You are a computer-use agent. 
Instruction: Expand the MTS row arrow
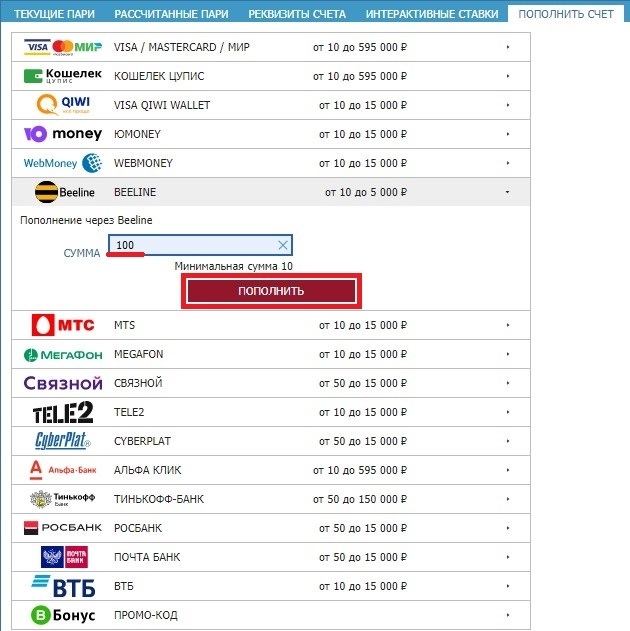[508, 325]
